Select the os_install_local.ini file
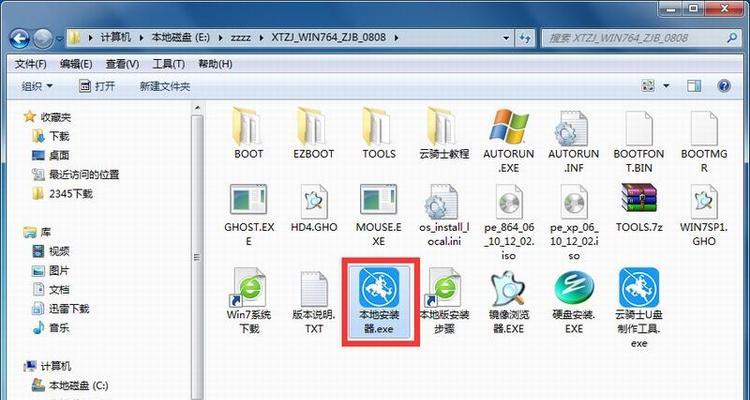This screenshot has height=400, width=750. 444,214
